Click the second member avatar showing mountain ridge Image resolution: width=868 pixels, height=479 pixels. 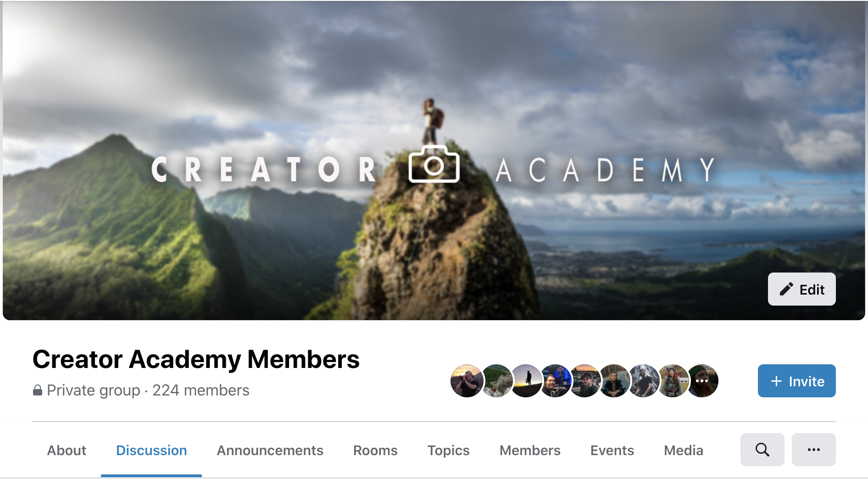pos(496,381)
